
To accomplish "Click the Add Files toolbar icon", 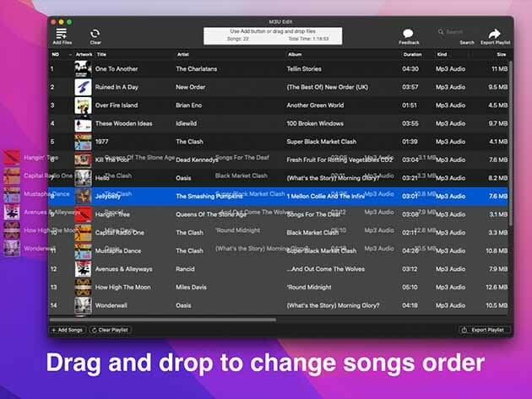I will coord(62,33).
